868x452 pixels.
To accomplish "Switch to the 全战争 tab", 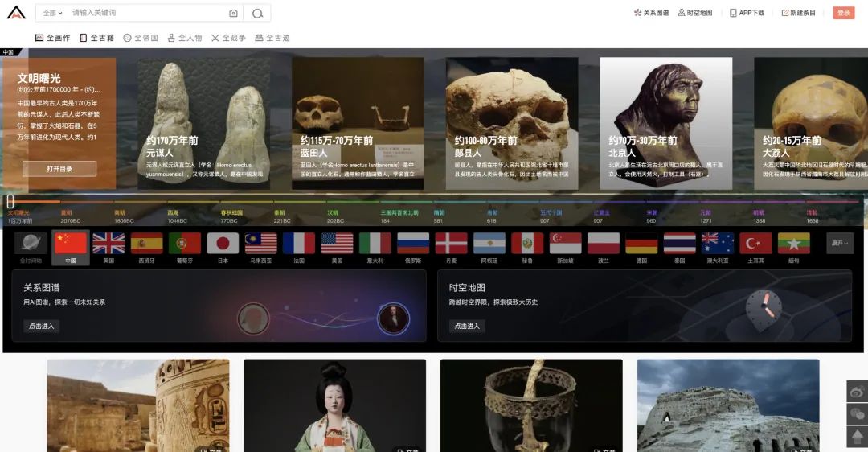I will (228, 38).
